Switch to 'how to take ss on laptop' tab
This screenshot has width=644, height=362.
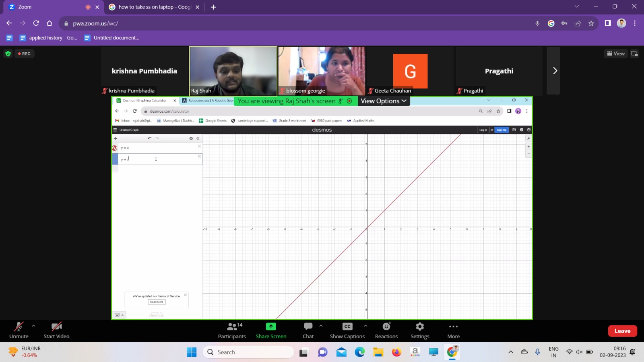155,7
